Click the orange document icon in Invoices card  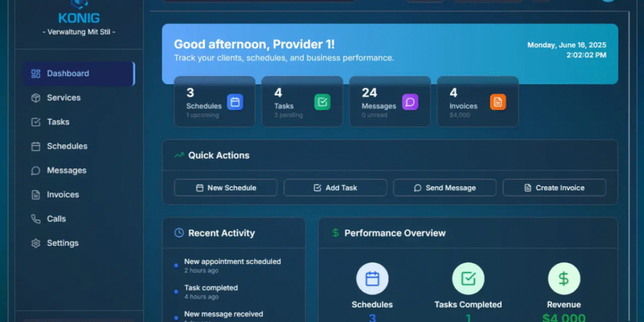497,102
